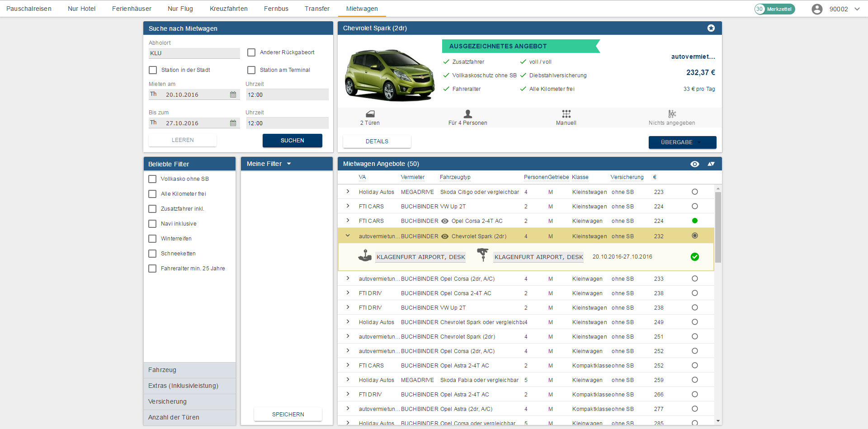Click the SUCHEN button
868x429 pixels.
pyautogui.click(x=292, y=141)
